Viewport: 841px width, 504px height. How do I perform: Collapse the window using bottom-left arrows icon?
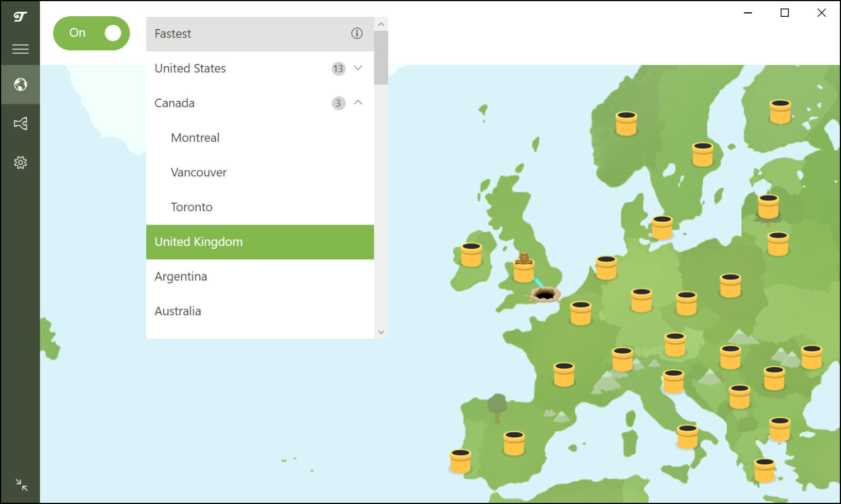click(x=21, y=485)
